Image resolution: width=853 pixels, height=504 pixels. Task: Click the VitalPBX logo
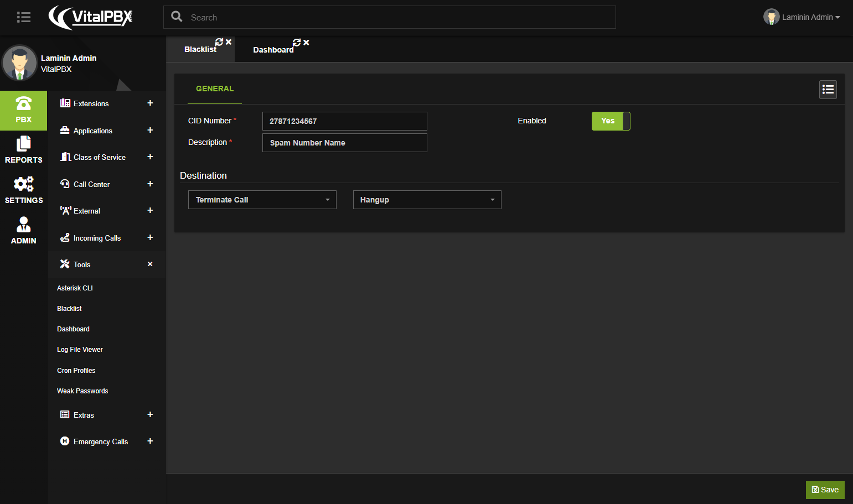(x=90, y=17)
